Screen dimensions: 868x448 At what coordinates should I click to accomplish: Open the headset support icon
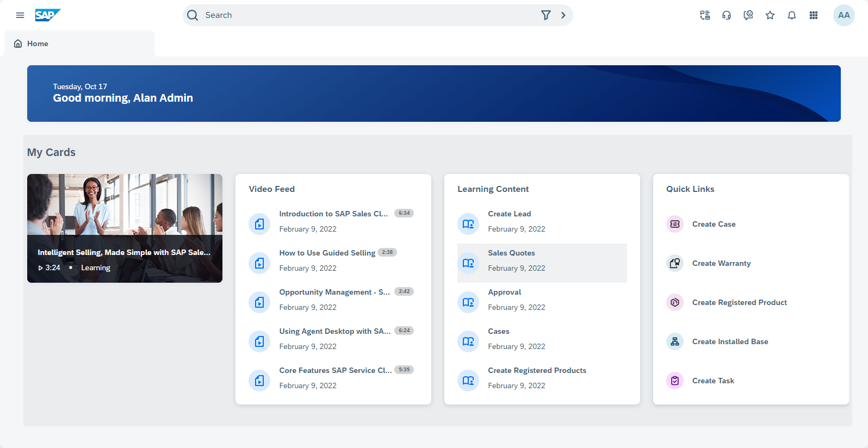tap(727, 15)
